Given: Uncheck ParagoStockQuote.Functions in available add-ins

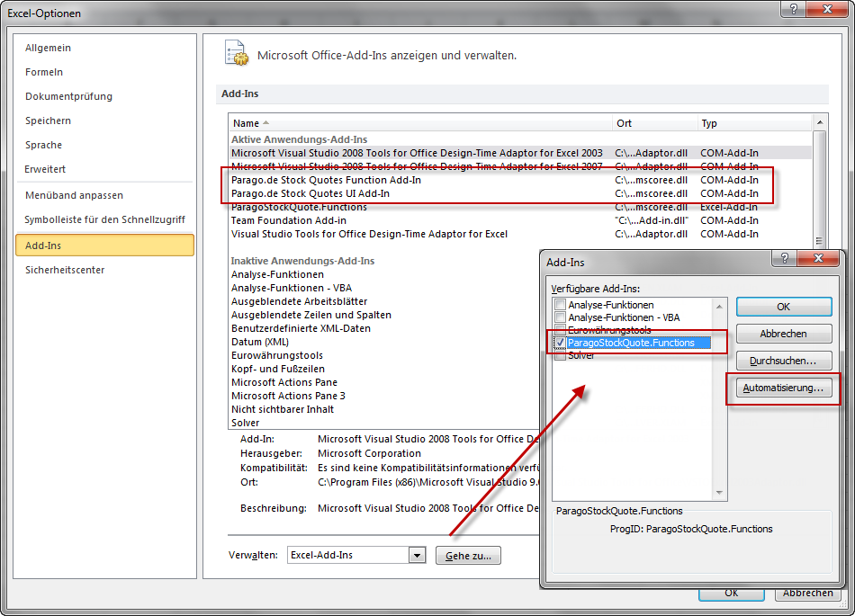Looking at the screenshot, I should [560, 343].
